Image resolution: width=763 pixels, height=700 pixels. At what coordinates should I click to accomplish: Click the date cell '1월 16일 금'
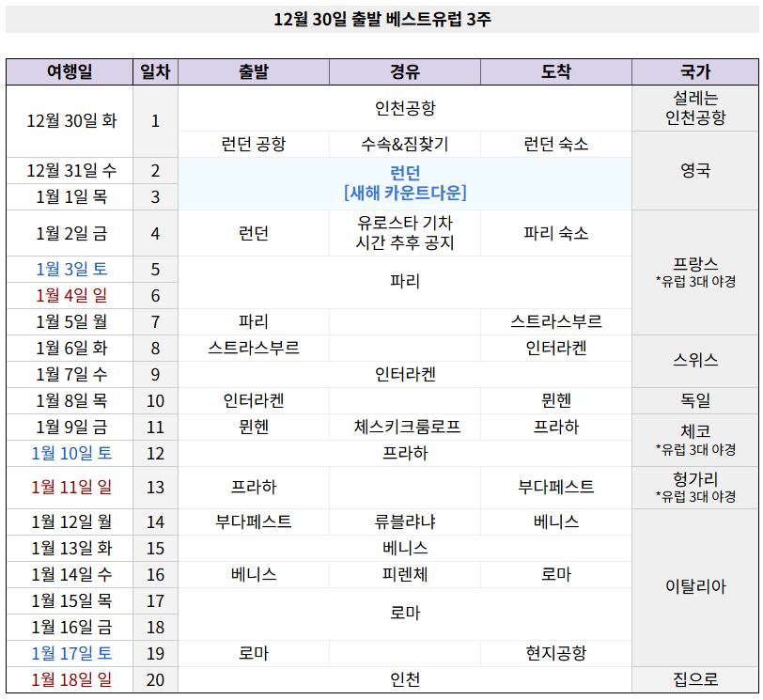click(70, 628)
